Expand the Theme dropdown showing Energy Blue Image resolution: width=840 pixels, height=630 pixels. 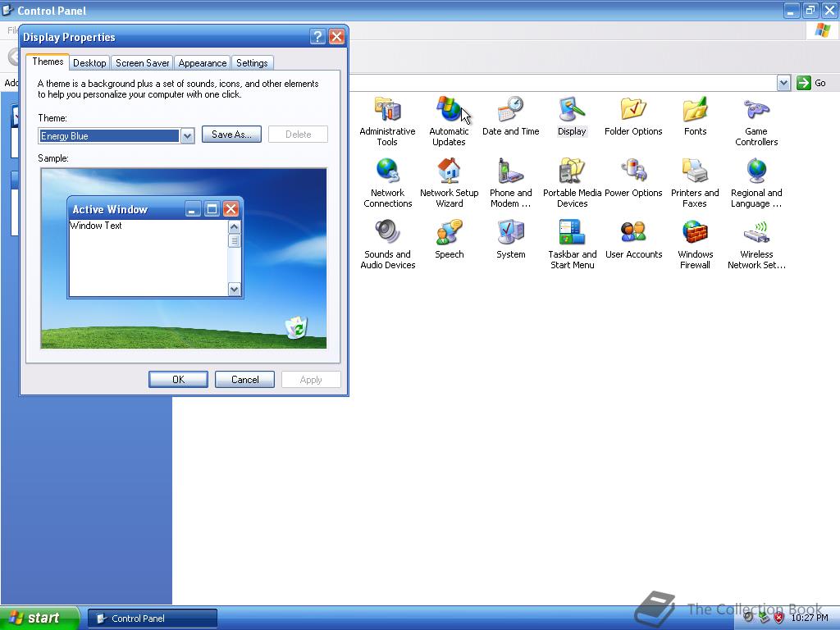(x=187, y=136)
